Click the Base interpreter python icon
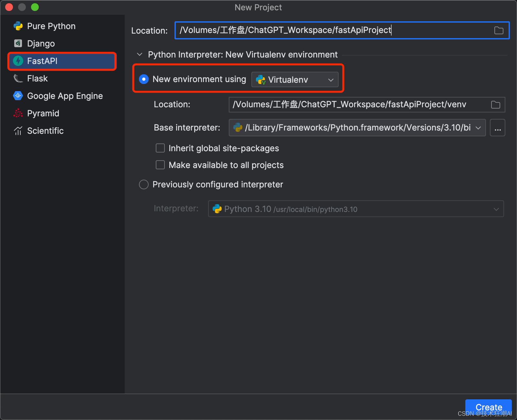Viewport: 517px width, 420px height. click(238, 127)
